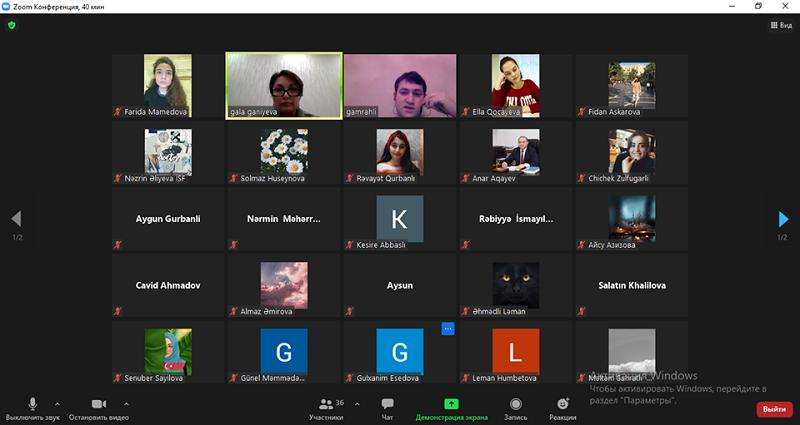
Task: Select Gulxanim Esedova G avatar
Action: click(x=400, y=352)
